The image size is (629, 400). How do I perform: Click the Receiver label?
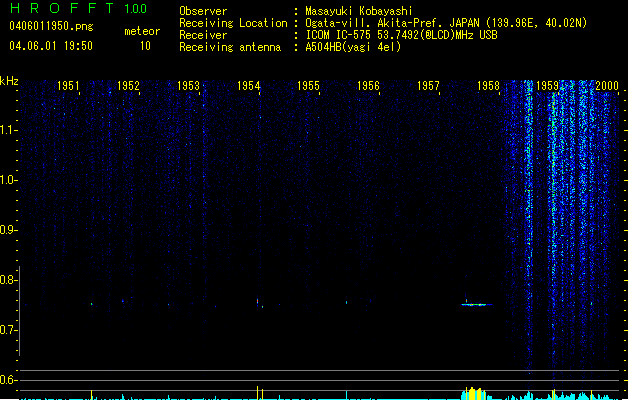coord(203,35)
